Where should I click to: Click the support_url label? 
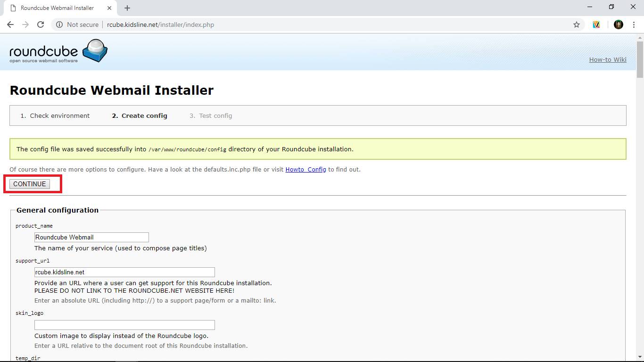click(33, 261)
